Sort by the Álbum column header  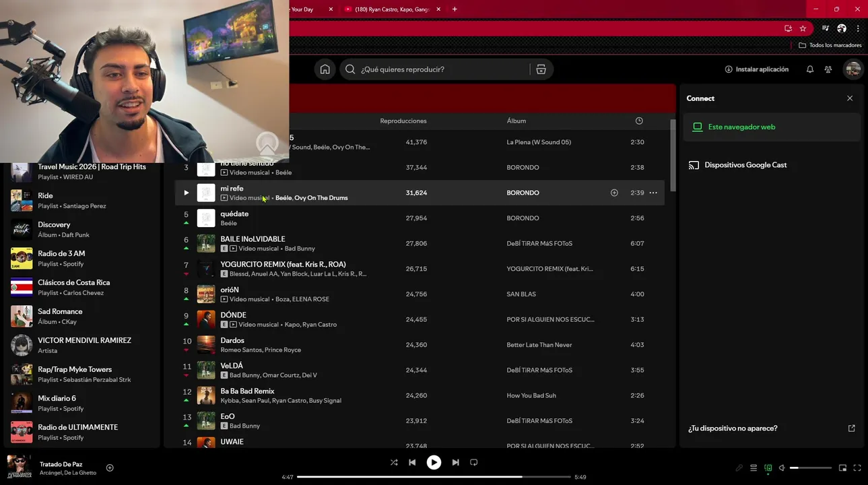[x=516, y=121]
